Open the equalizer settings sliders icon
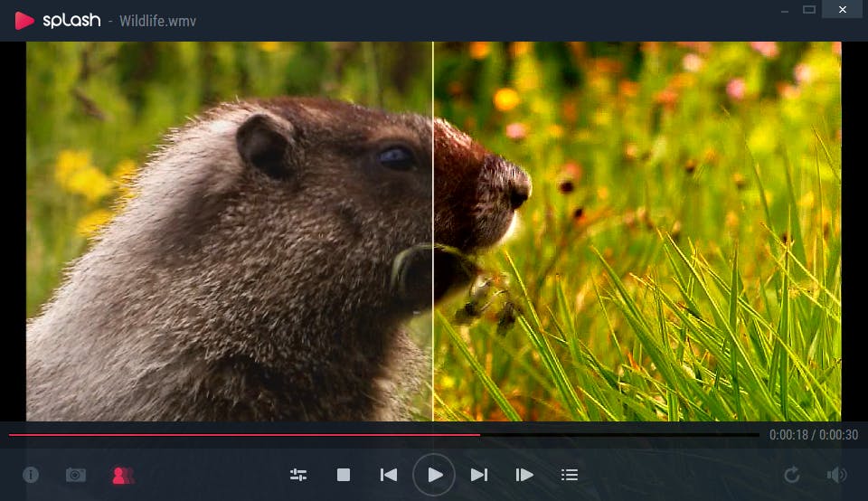Viewport: 868px width, 501px height. click(298, 475)
